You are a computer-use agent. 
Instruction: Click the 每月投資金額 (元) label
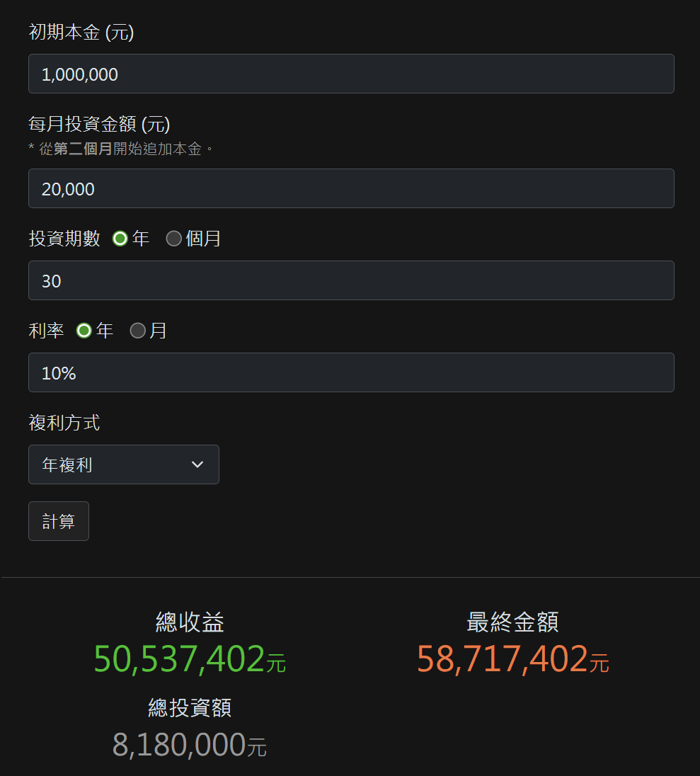tap(98, 125)
